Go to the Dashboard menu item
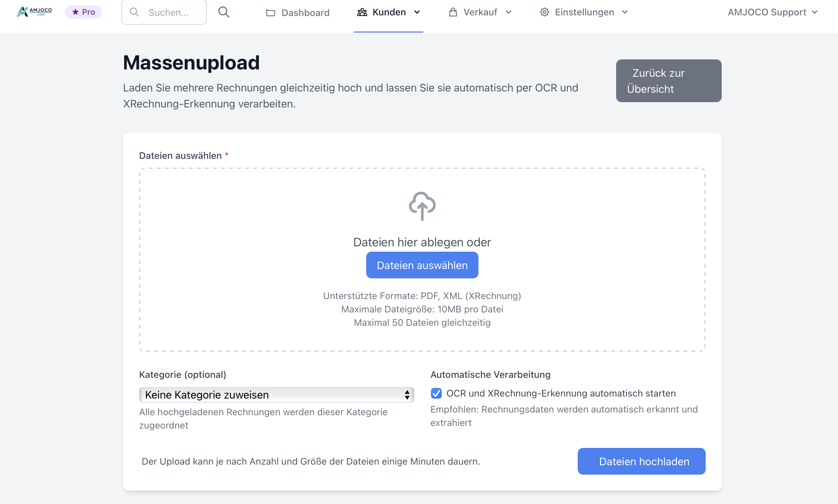This screenshot has height=504, width=838. click(x=305, y=13)
